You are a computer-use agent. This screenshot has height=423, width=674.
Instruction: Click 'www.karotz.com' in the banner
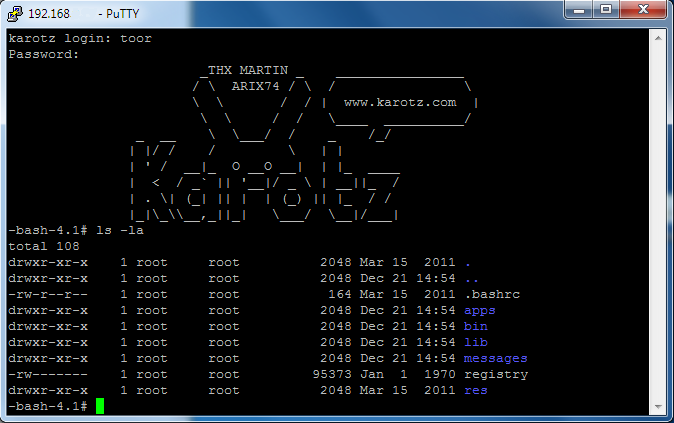pyautogui.click(x=400, y=102)
